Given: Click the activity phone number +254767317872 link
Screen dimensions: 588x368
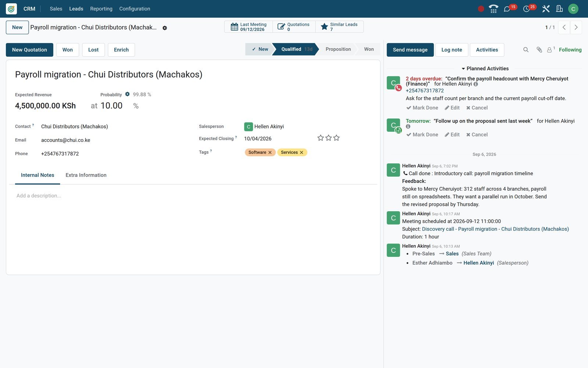Looking at the screenshot, I should point(425,91).
